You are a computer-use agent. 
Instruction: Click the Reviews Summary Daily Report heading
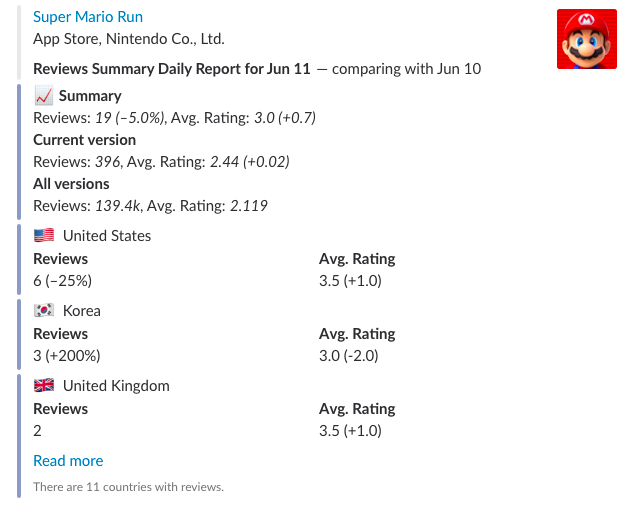coord(172,69)
